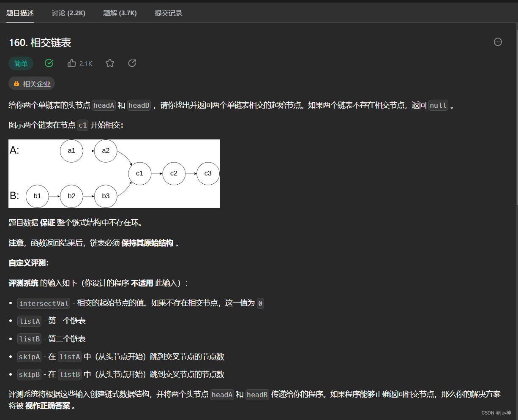This screenshot has height=420, width=518.
Task: Switch to the 题解 (3.7K) tab
Action: (120, 13)
